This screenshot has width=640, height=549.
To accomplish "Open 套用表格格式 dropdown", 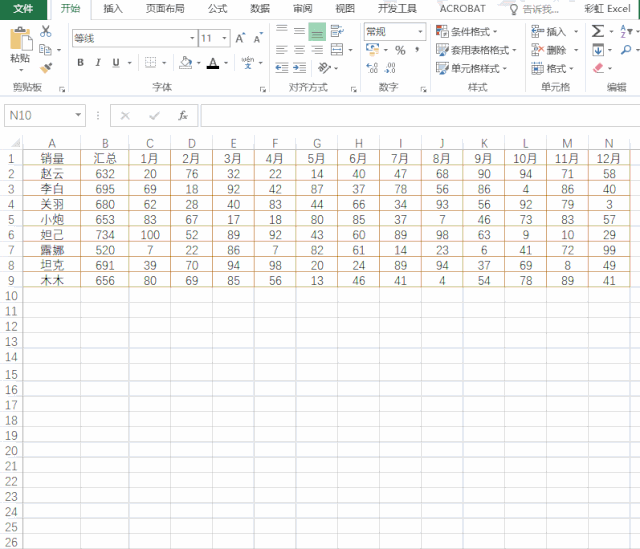I will tap(476, 50).
